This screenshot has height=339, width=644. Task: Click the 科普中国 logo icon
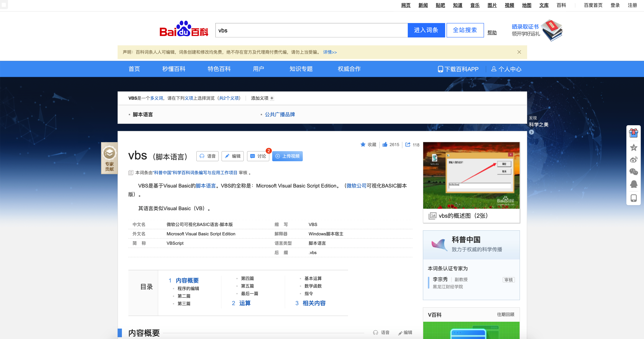(x=439, y=245)
